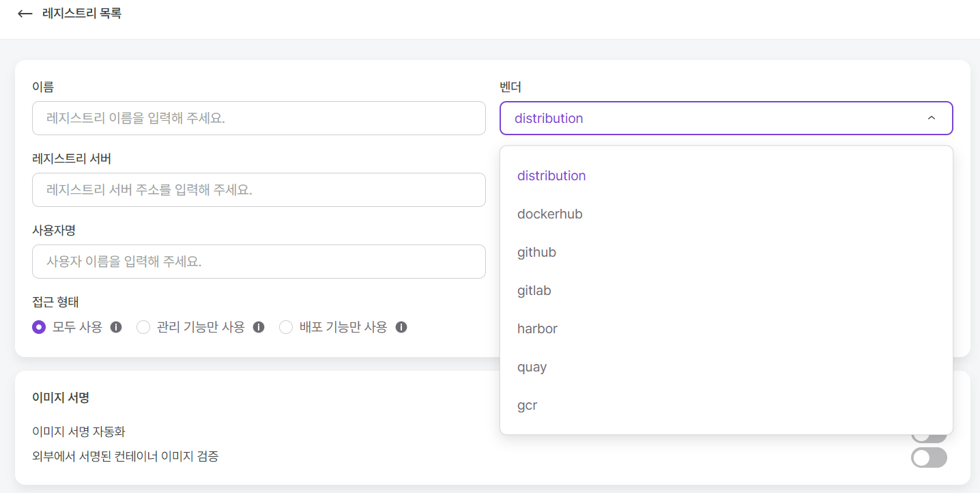Screen dimensions: 980x493
Task: Choose harbor from the vendor list
Action: [726, 328]
